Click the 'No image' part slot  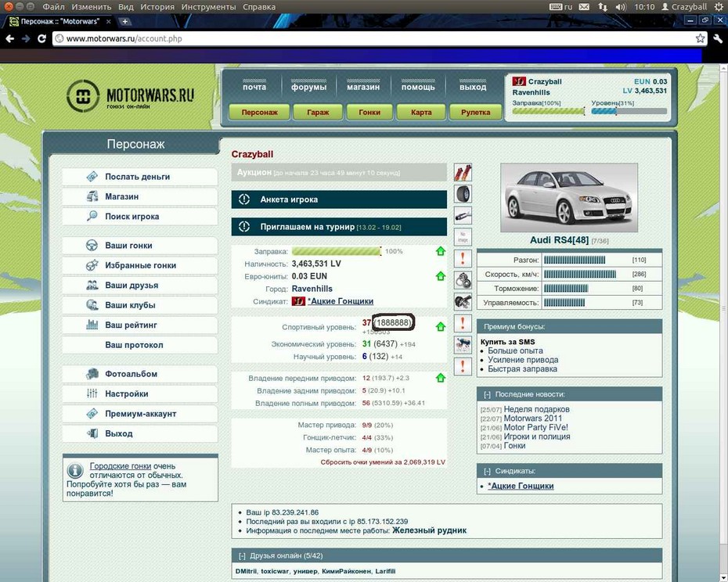463,237
